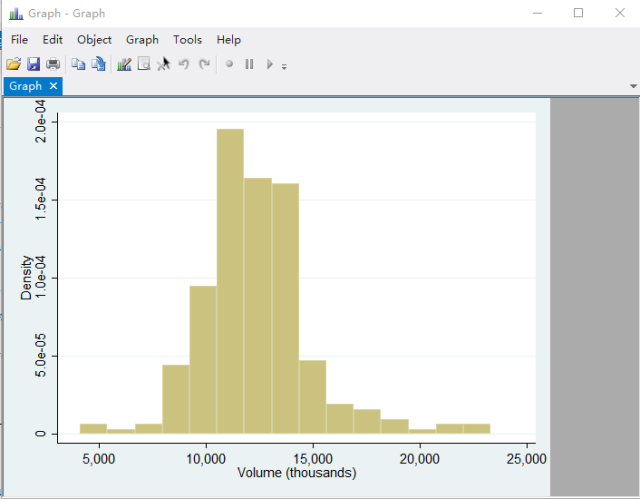Image resolution: width=640 pixels, height=499 pixels.
Task: Click the 5,000 x-axis label
Action: click(x=99, y=459)
